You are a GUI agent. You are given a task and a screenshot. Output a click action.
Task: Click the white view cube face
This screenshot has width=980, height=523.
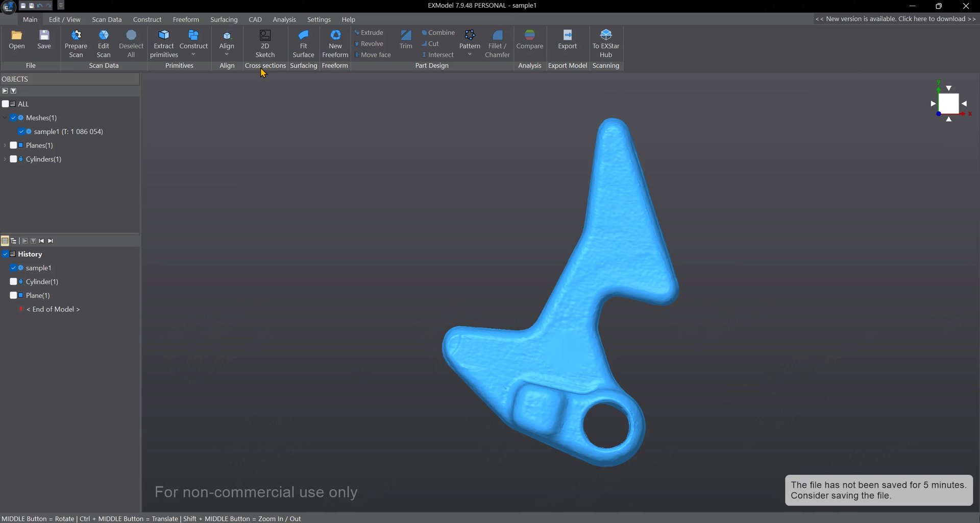[948, 103]
